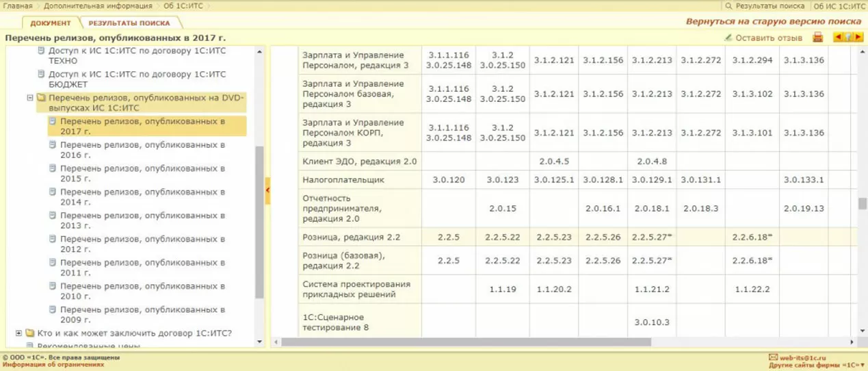
Task: Open Перечень релизов, опубликованных в 2016 г.
Action: [142, 150]
